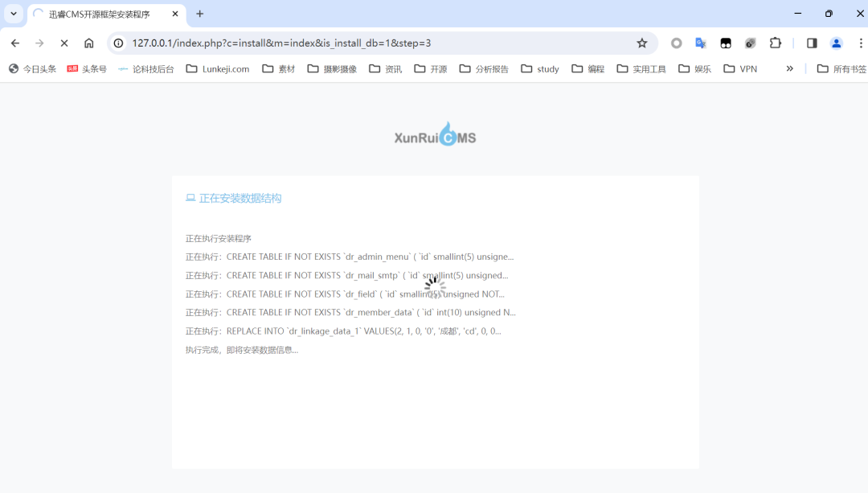This screenshot has width=868, height=493.
Task: Click the address bar URL
Action: pyautogui.click(x=281, y=43)
